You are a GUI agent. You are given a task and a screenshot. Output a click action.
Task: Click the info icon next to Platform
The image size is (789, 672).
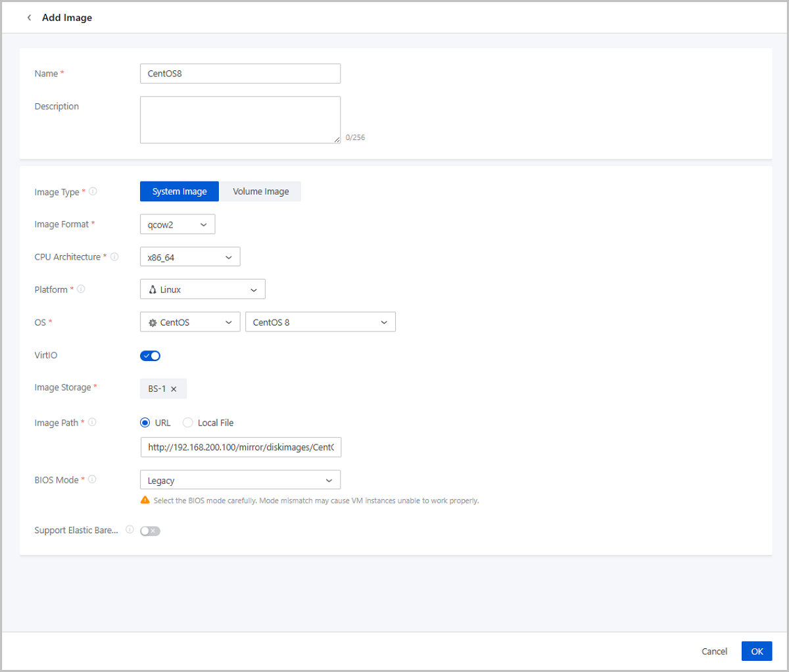(81, 289)
